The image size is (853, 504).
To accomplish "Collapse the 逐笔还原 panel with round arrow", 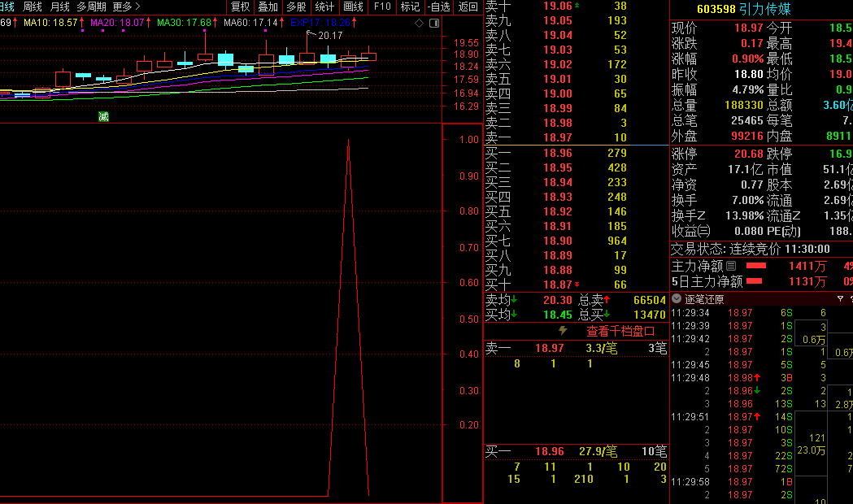I will pos(677,298).
